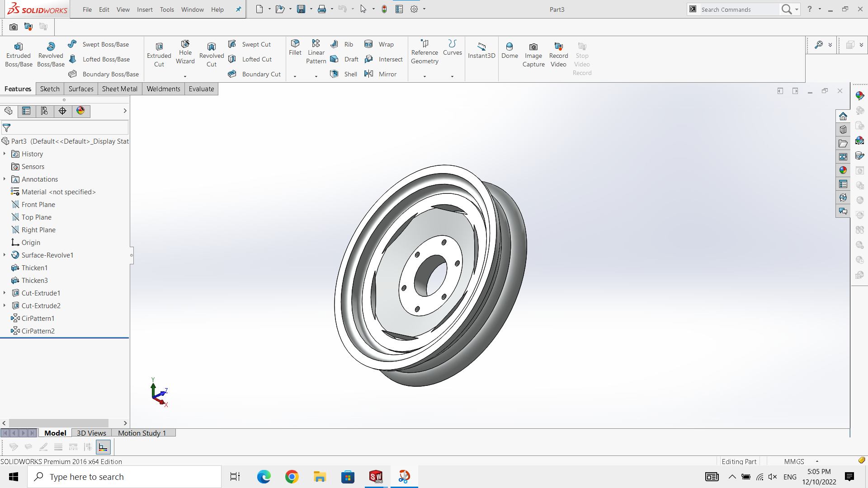Select the Extruded Boss/Base tool
The image size is (868, 488).
19,55
